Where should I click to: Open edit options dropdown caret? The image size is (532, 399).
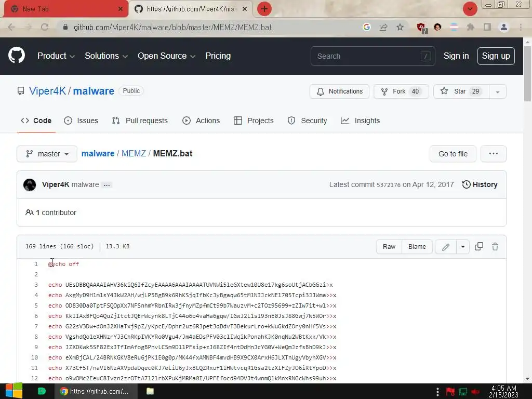point(463,247)
